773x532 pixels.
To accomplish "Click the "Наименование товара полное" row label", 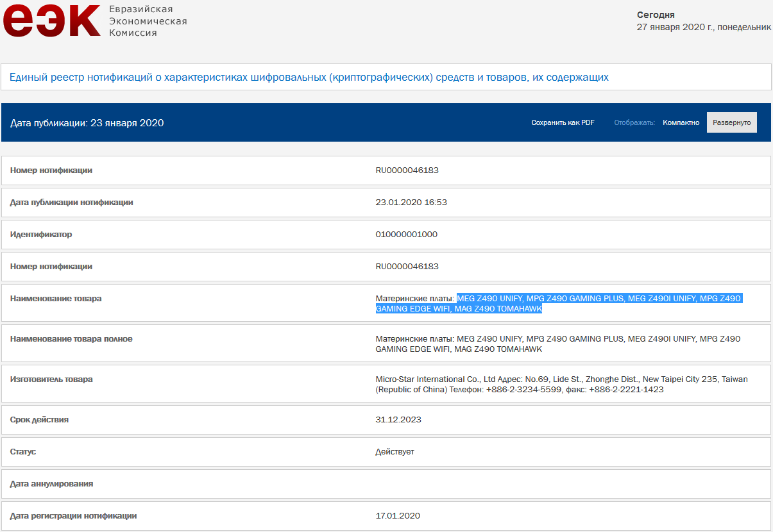I will 71,338.
